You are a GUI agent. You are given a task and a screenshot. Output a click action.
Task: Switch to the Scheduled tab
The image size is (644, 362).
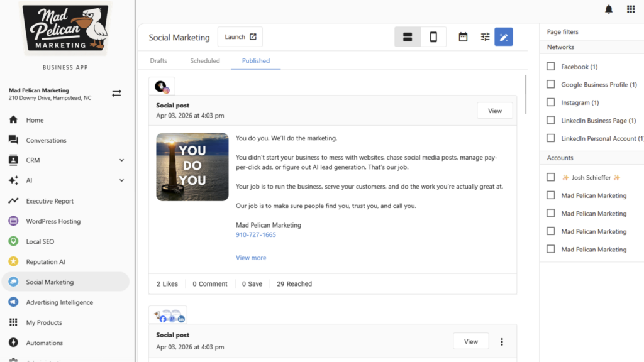(x=204, y=60)
